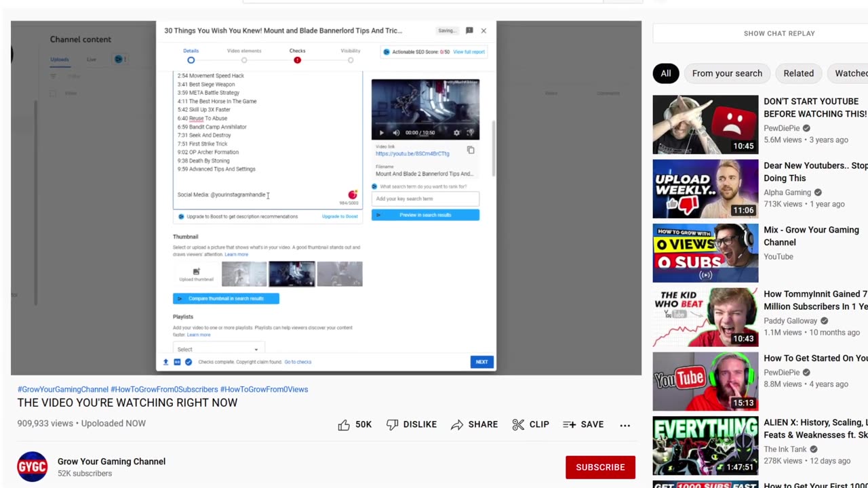This screenshot has height=488, width=868.
Task: Click the checks complete checkmark icon
Action: coord(189,362)
